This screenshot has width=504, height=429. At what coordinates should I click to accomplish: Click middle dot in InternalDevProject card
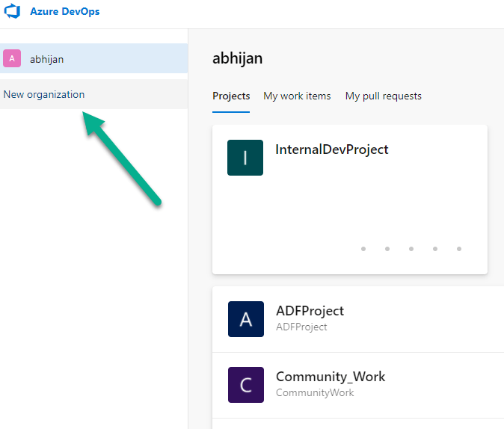(411, 249)
